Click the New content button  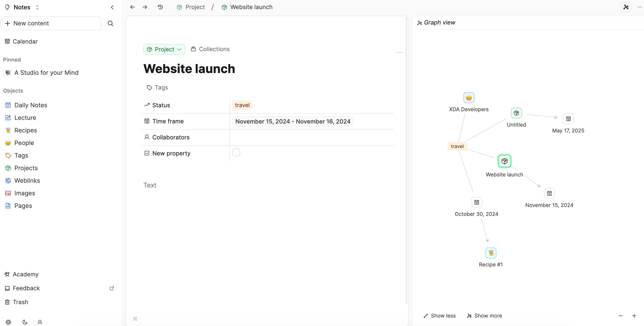[x=51, y=23]
